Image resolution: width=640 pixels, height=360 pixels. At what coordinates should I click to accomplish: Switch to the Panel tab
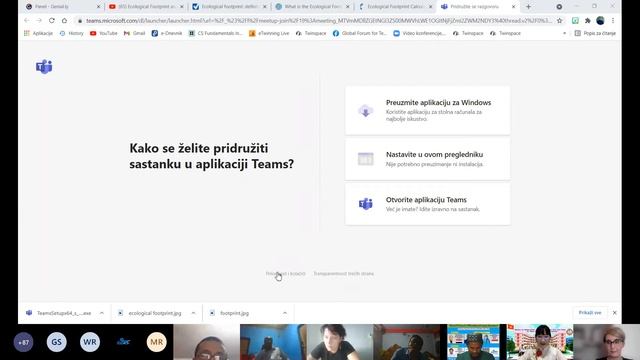point(62,7)
